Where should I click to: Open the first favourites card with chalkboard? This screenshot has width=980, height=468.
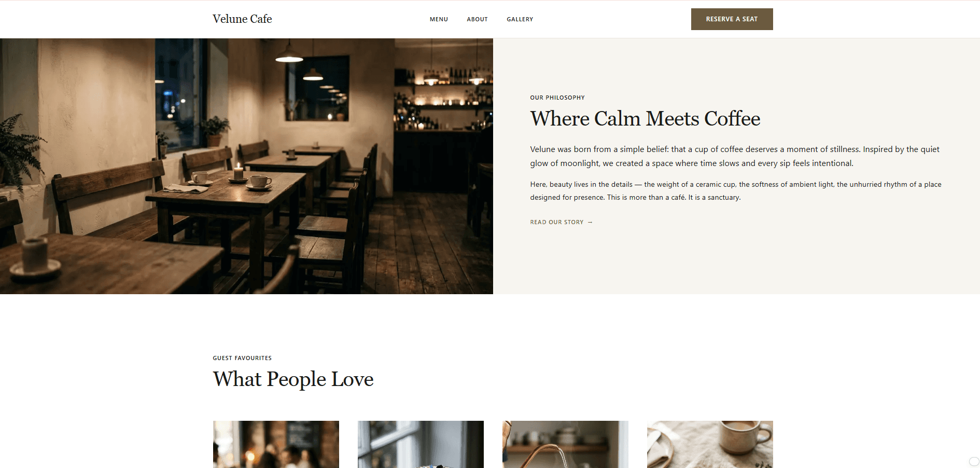pos(276,444)
